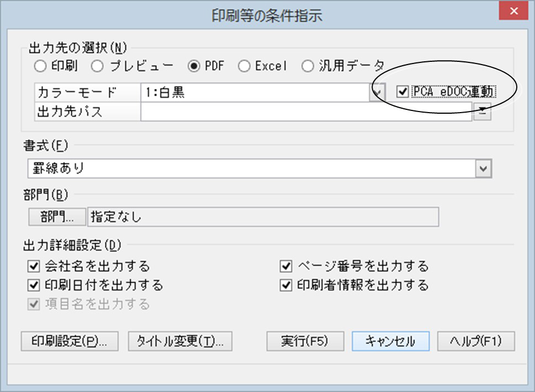Click the 出力先パス label cell
535x392 pixels.
tap(87, 112)
